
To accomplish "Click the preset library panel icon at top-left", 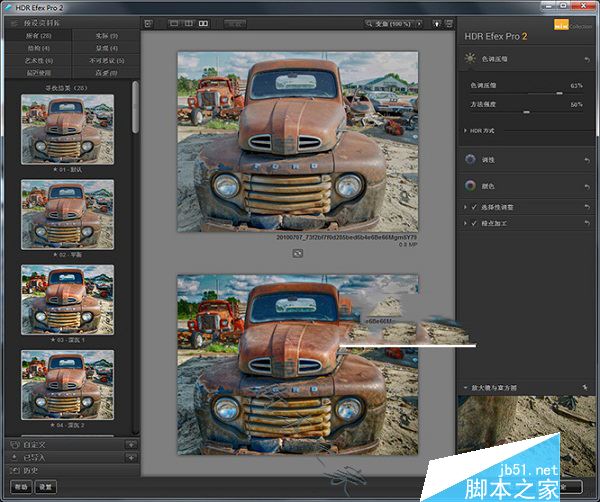I will pos(14,23).
